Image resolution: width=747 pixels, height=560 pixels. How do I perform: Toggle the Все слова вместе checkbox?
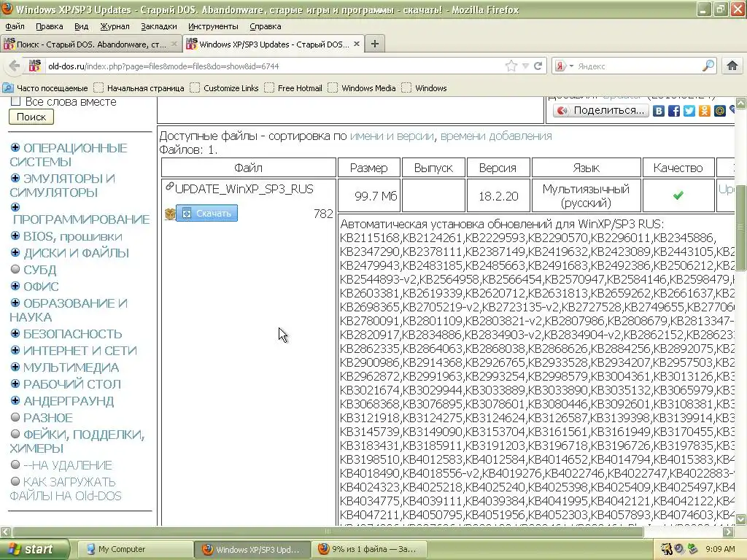coord(15,101)
